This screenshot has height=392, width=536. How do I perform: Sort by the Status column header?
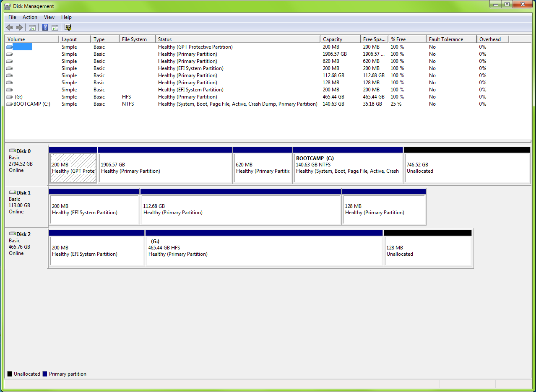(x=238, y=39)
